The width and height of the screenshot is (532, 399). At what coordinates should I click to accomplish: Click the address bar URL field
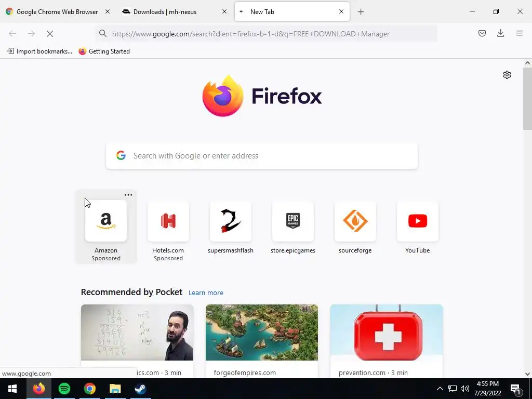pos(267,34)
